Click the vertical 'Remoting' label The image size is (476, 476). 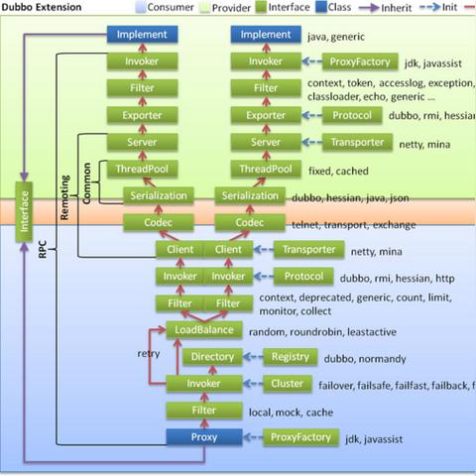click(64, 197)
